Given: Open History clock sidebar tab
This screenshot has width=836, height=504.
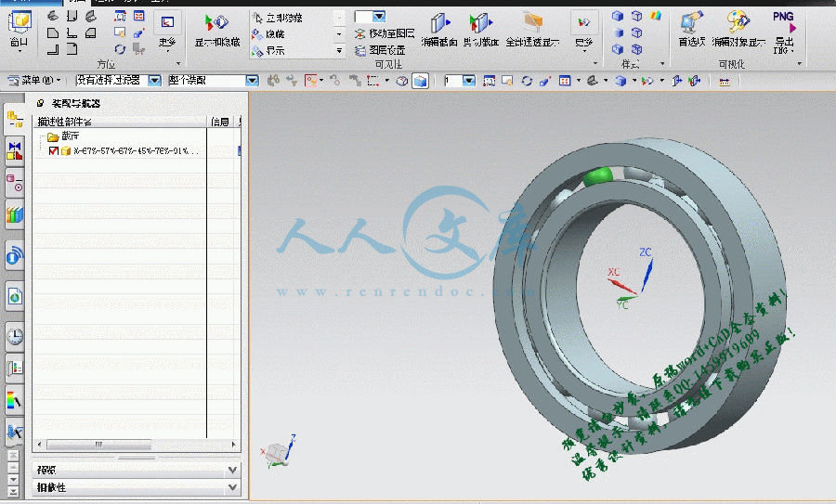Looking at the screenshot, I should [14, 336].
